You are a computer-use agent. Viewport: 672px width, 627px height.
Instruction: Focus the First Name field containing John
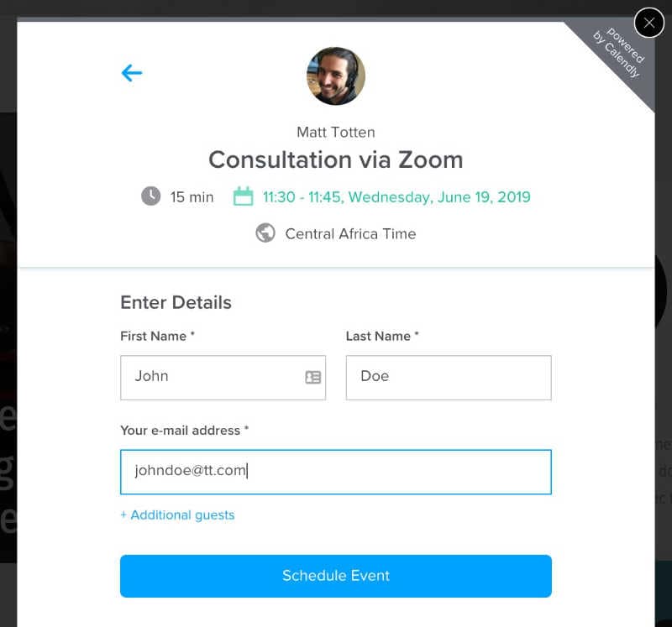coord(210,377)
